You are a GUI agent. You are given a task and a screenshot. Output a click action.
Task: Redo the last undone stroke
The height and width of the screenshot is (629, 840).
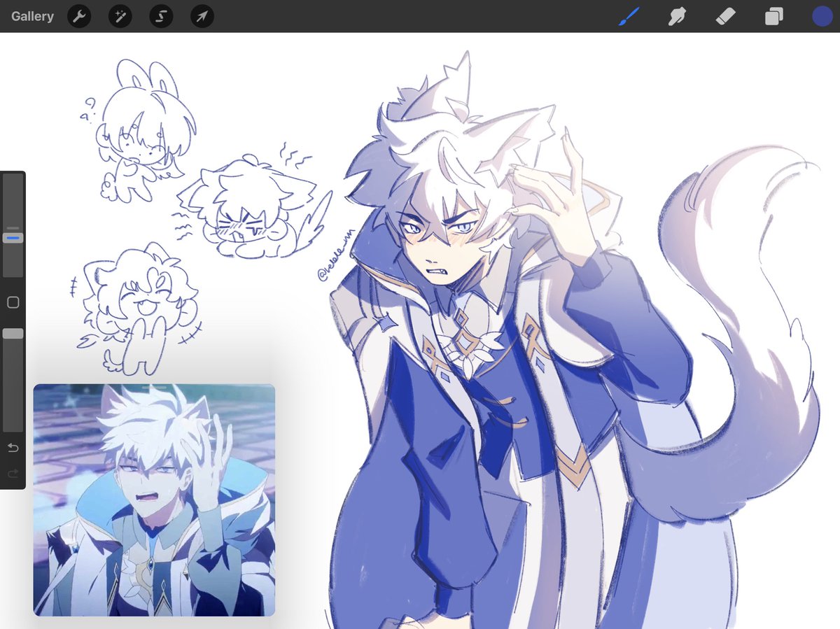[x=13, y=474]
